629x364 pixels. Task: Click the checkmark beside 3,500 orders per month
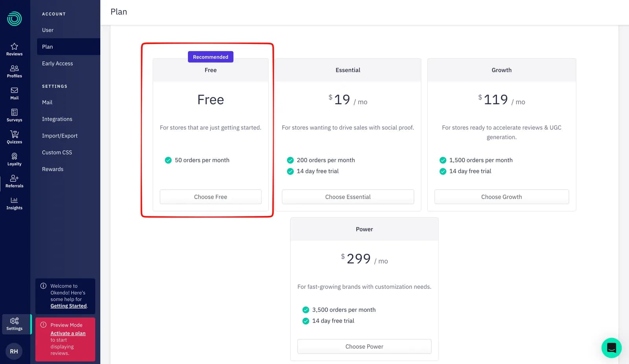305,310
